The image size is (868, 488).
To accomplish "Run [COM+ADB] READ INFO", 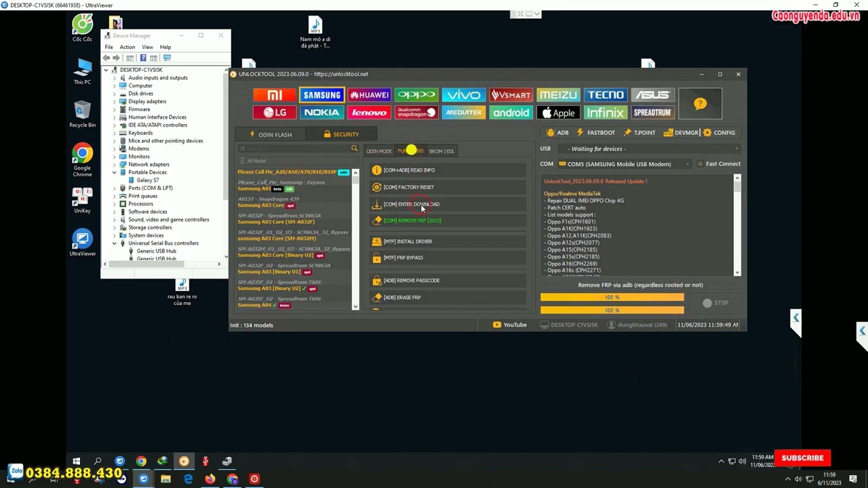I will 448,170.
